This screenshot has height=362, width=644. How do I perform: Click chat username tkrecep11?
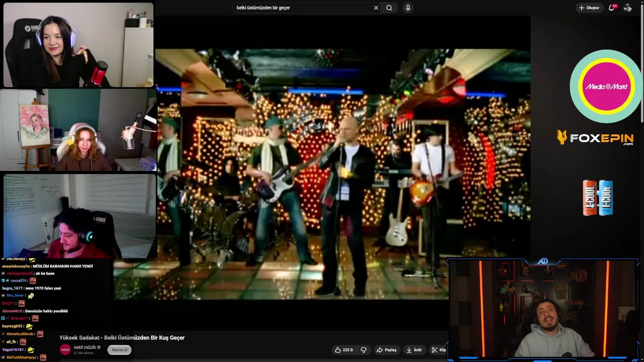[x=20, y=318]
